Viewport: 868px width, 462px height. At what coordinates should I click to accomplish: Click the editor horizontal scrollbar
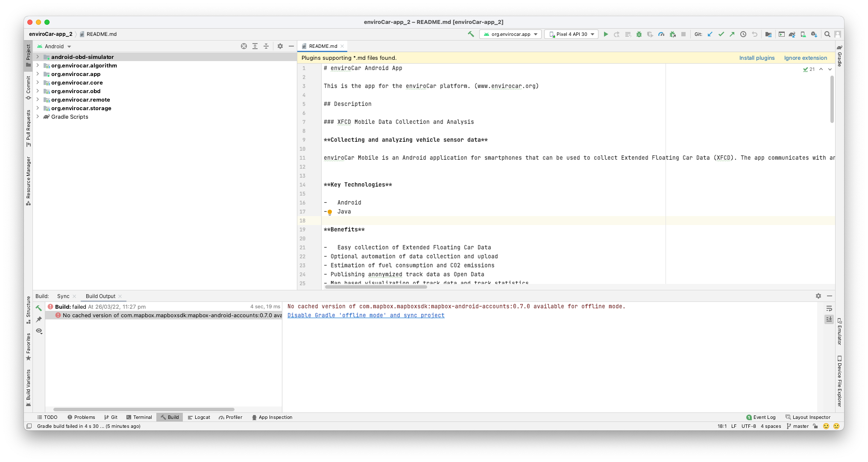click(376, 287)
